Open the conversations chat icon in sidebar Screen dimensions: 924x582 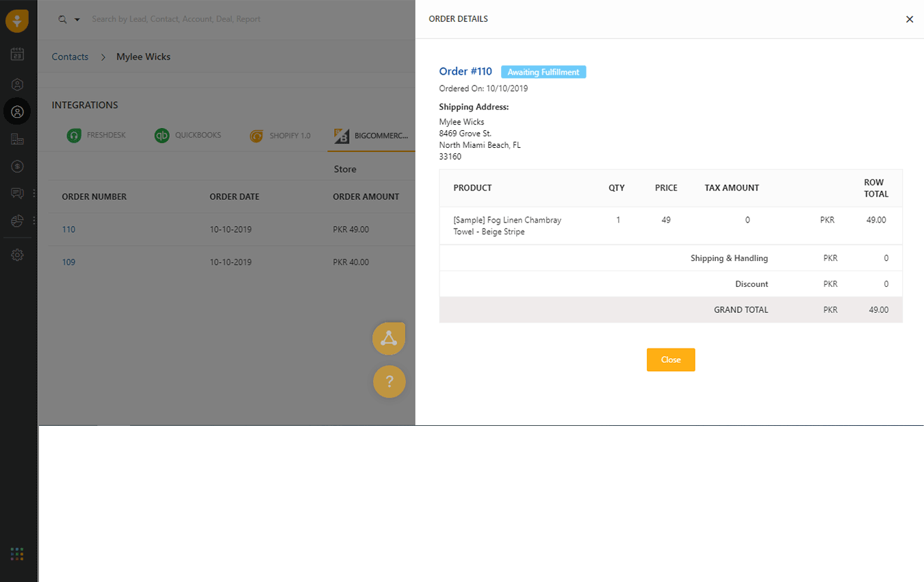point(17,193)
